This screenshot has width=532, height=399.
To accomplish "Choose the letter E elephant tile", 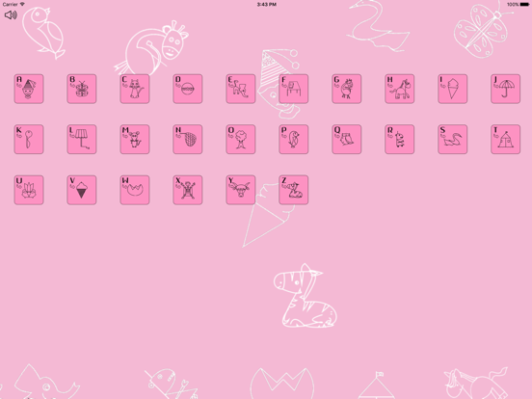I will [241, 89].
